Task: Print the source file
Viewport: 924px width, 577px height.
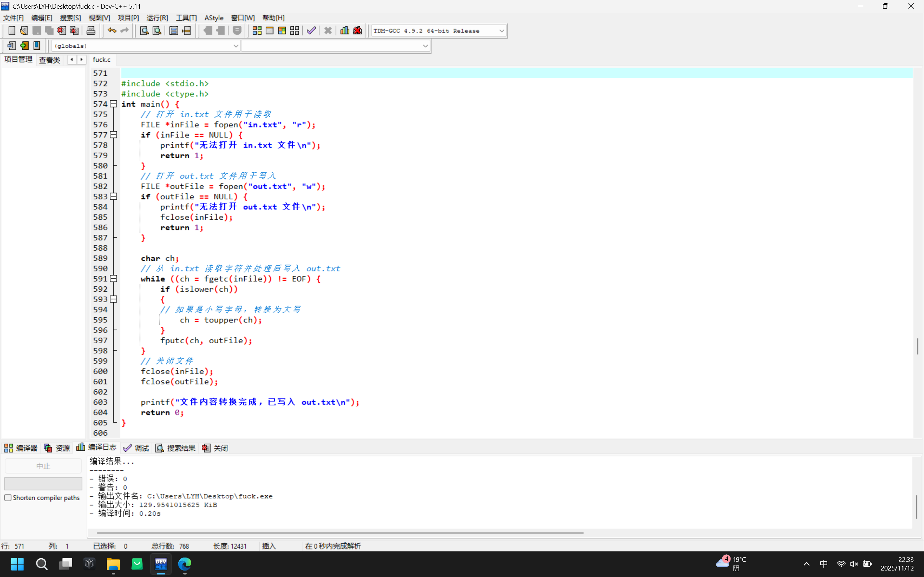Action: click(91, 30)
